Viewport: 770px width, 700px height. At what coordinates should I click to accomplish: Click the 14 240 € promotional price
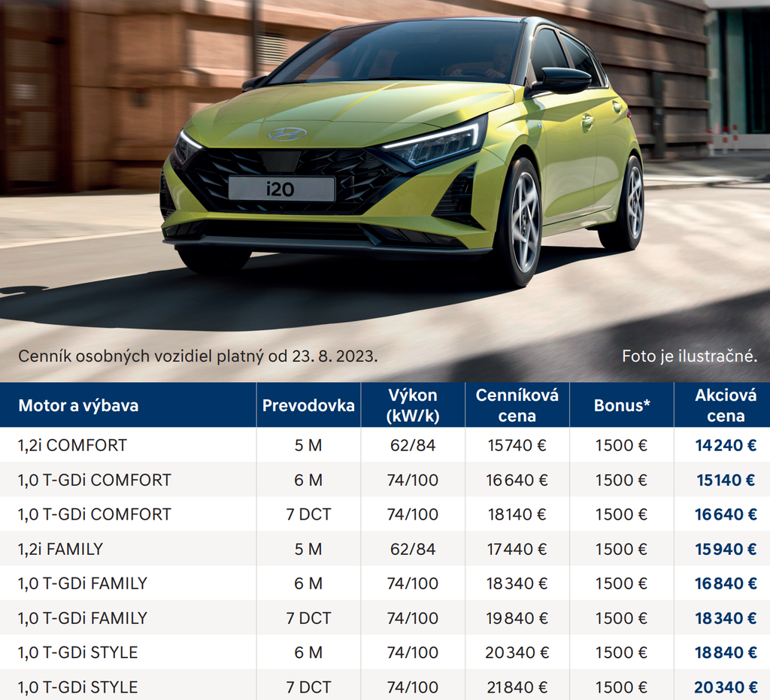pyautogui.click(x=725, y=445)
